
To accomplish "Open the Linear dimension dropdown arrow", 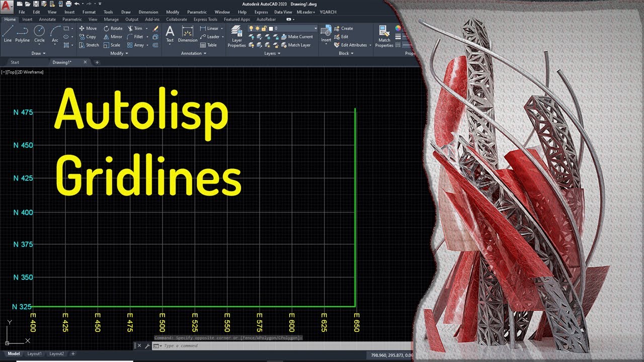I will [x=222, y=29].
